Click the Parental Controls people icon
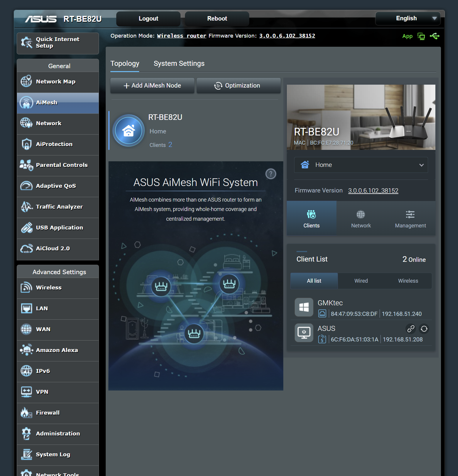458x476 pixels. click(x=26, y=165)
